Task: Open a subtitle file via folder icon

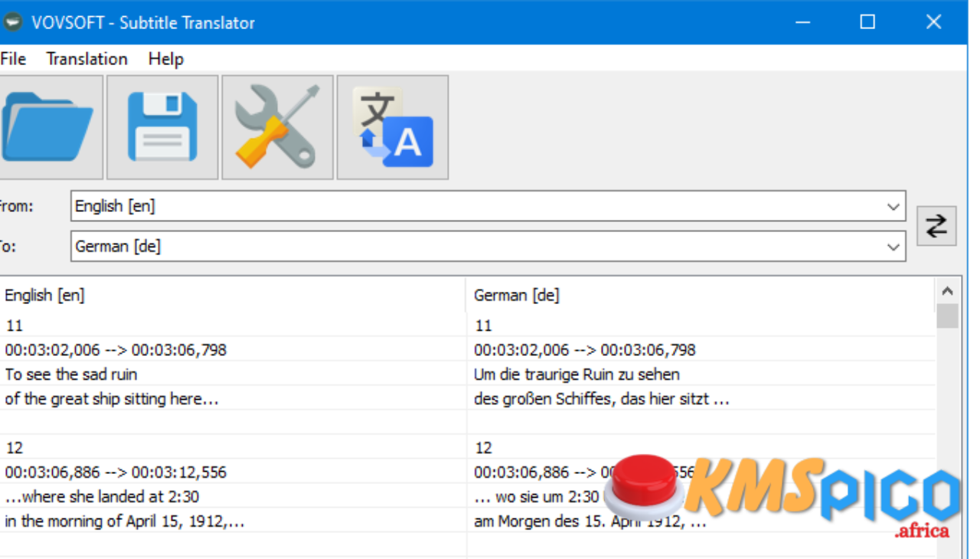Action: 51,127
